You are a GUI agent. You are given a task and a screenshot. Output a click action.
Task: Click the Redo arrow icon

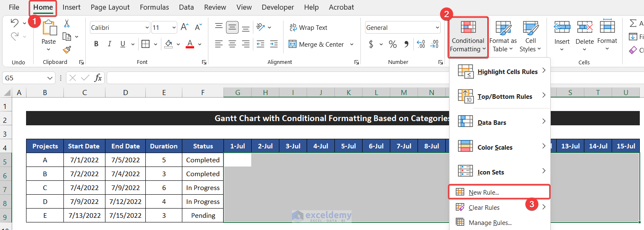pos(14,37)
